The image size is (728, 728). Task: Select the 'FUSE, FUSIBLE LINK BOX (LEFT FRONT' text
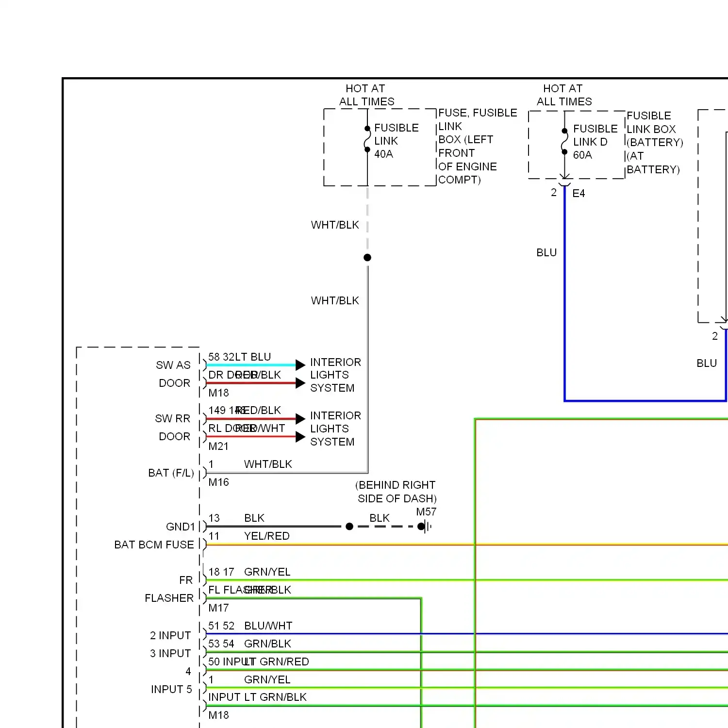coord(478,132)
